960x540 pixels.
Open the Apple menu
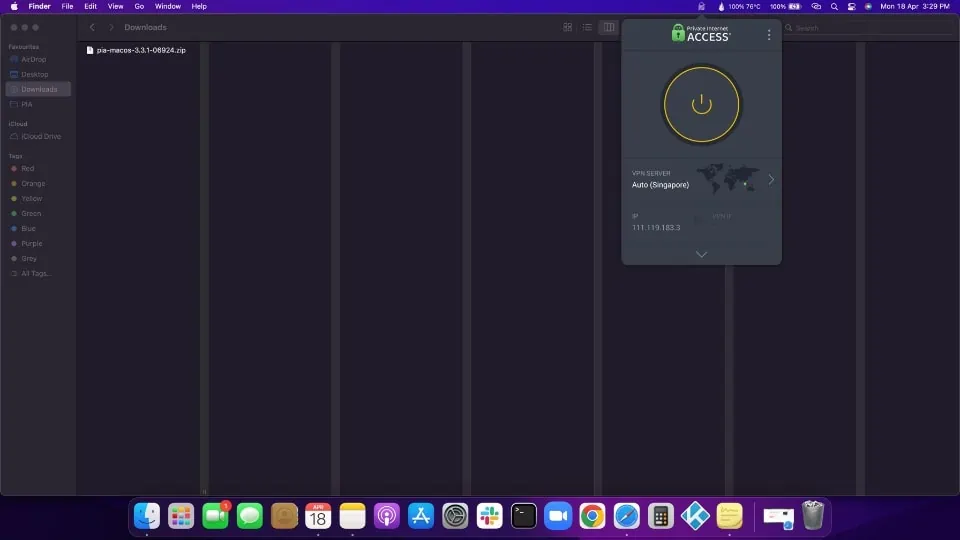[14, 7]
